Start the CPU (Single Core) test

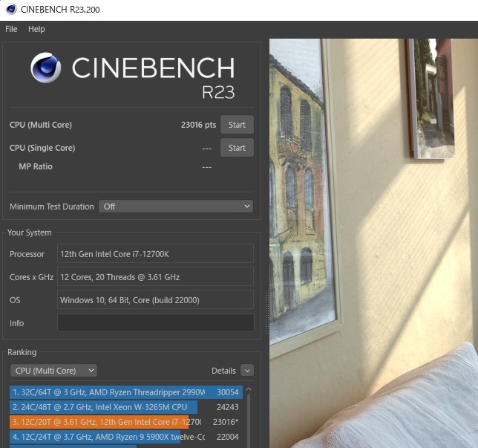(x=237, y=148)
